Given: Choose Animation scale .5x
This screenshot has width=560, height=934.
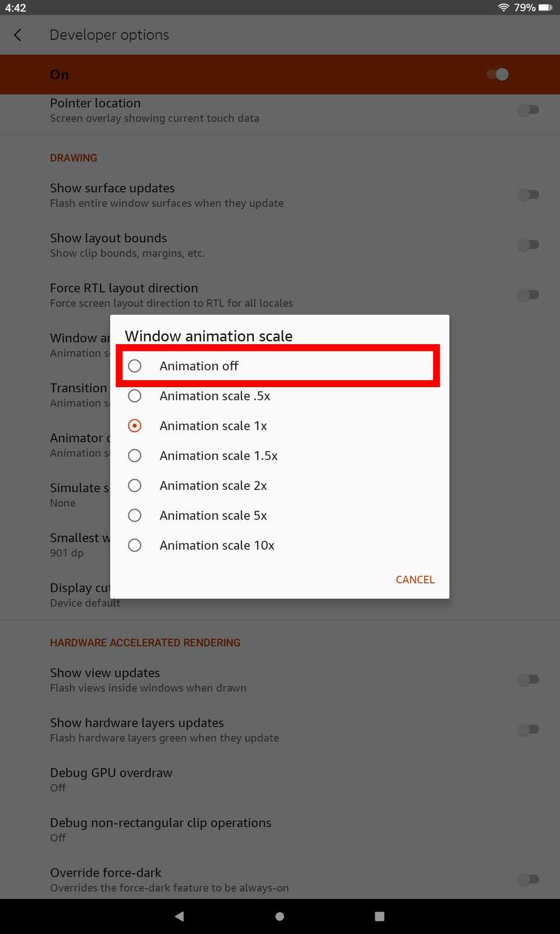Looking at the screenshot, I should pos(135,396).
